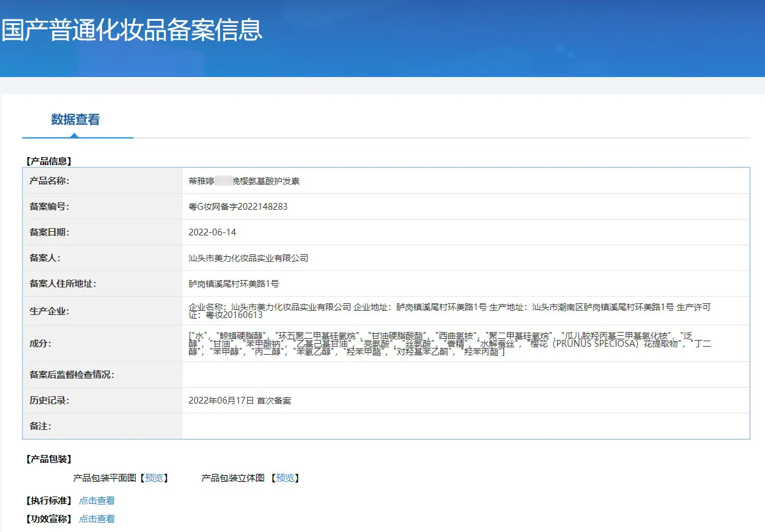
Task: Open 点击查看 next to 功效宣称
Action: pos(97,519)
